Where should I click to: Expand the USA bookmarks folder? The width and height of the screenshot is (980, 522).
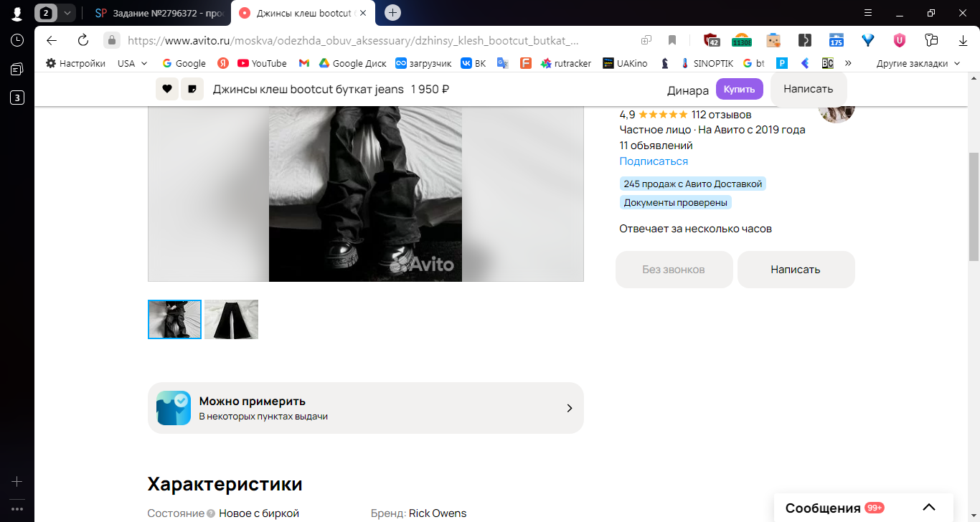click(132, 63)
